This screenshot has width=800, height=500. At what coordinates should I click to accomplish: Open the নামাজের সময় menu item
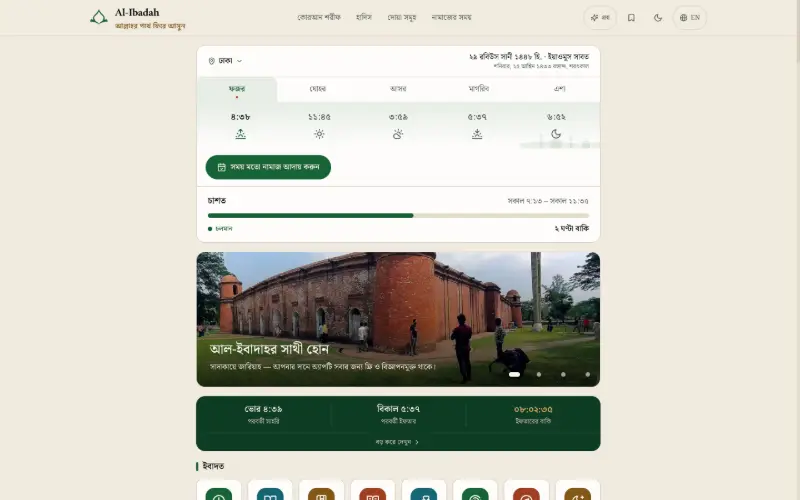point(451,17)
